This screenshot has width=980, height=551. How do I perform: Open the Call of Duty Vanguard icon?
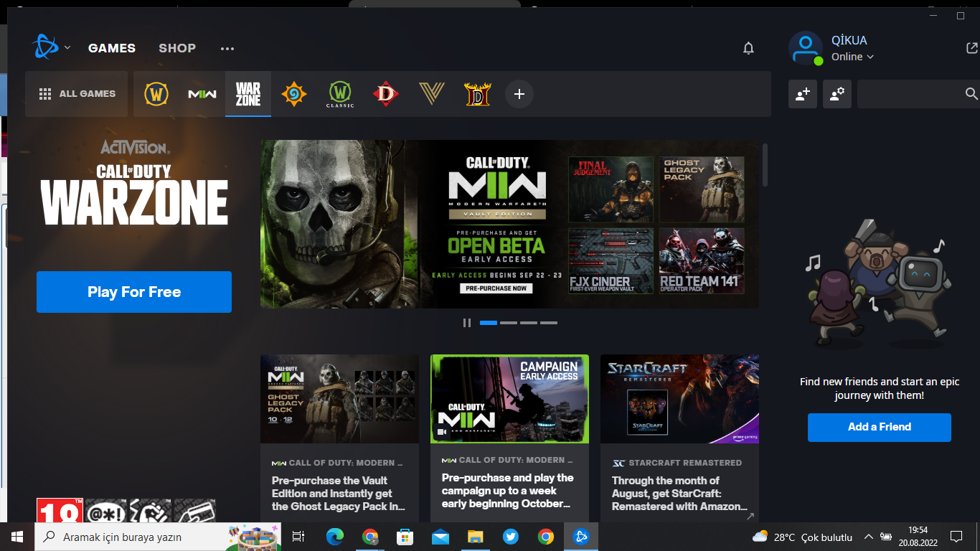pyautogui.click(x=432, y=94)
